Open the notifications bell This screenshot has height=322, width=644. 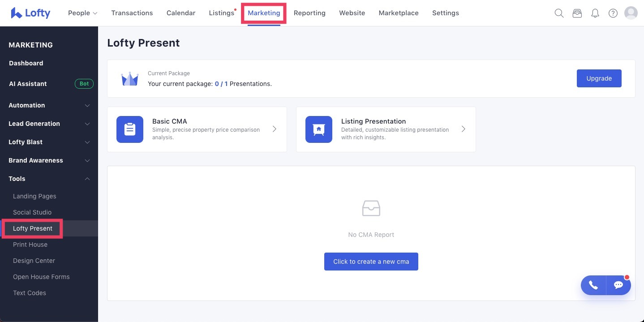pyautogui.click(x=595, y=13)
